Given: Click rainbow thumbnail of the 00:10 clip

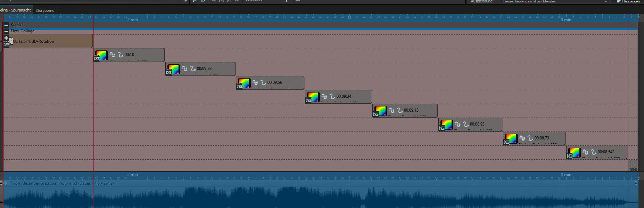Looking at the screenshot, I should (102, 55).
